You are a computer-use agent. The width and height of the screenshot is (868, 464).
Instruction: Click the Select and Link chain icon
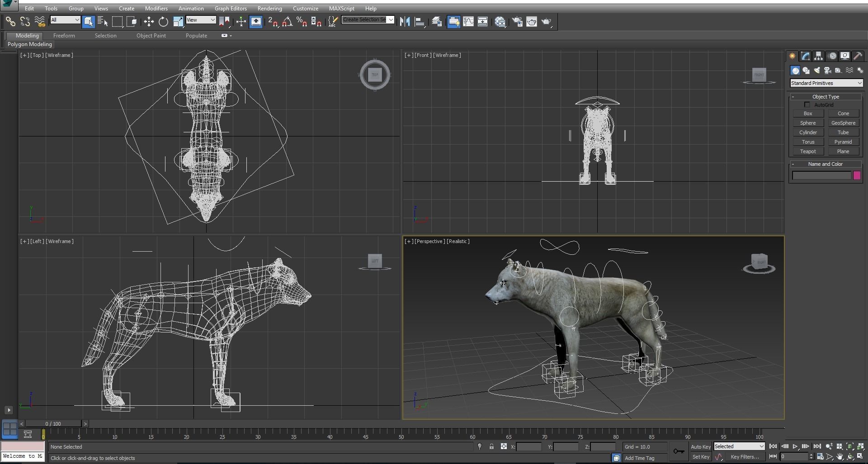pos(10,21)
